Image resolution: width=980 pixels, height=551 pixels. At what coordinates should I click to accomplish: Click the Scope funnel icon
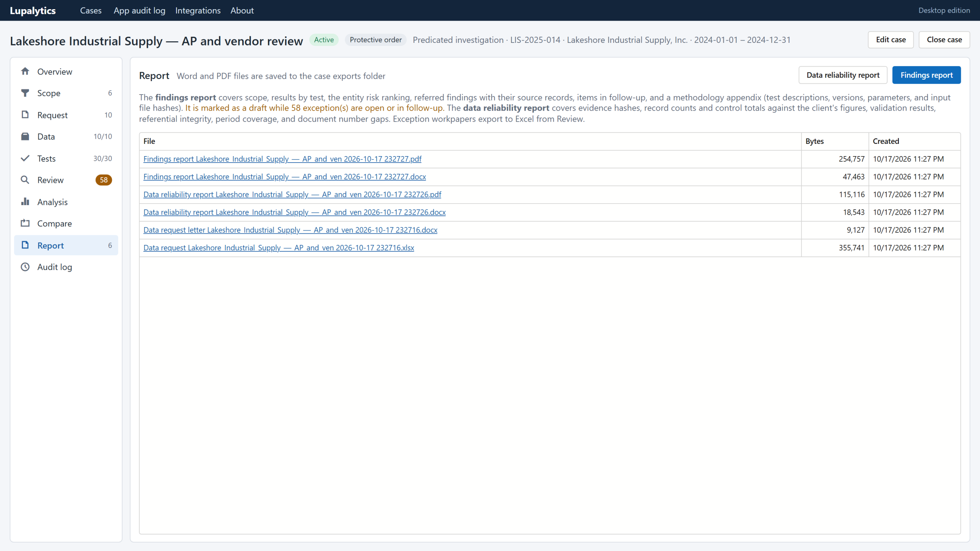click(25, 93)
